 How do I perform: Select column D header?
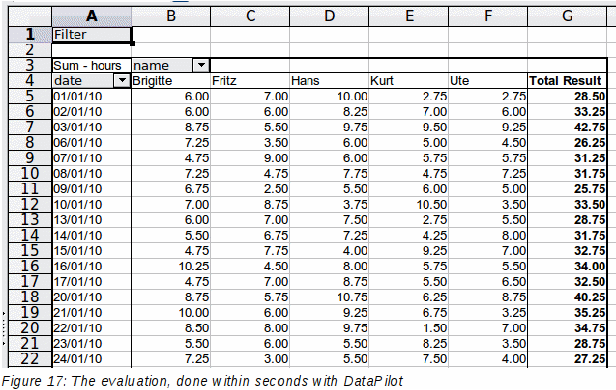[x=329, y=16]
